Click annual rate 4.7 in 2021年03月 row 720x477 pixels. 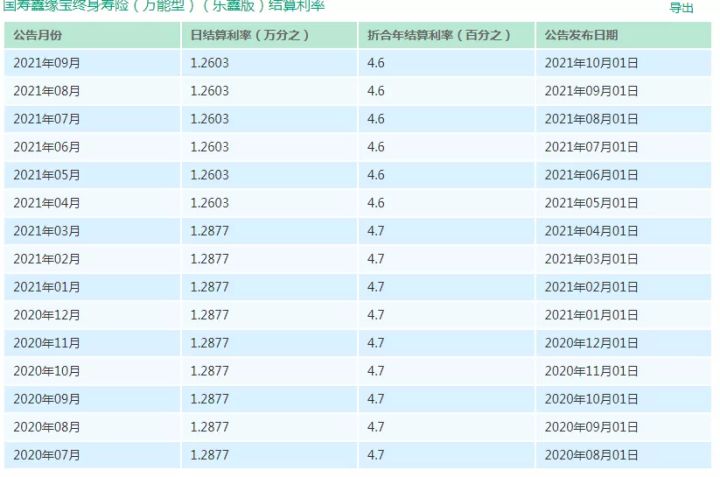376,231
